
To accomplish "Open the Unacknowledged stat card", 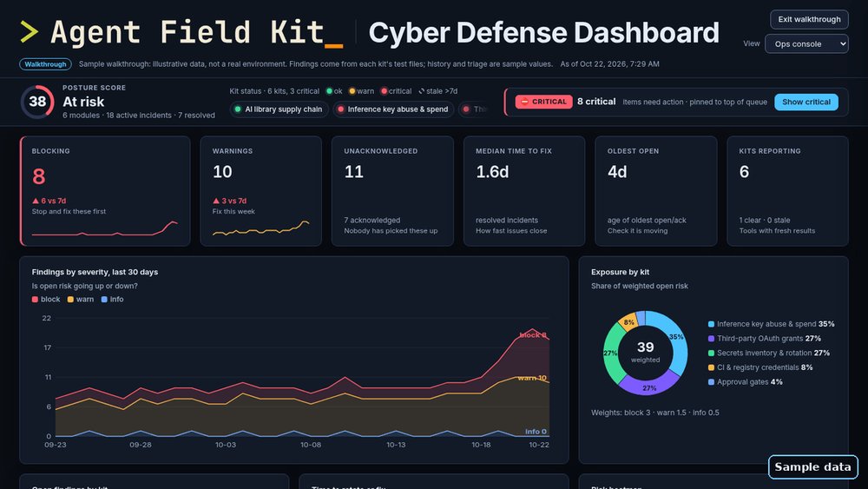I will (x=392, y=191).
